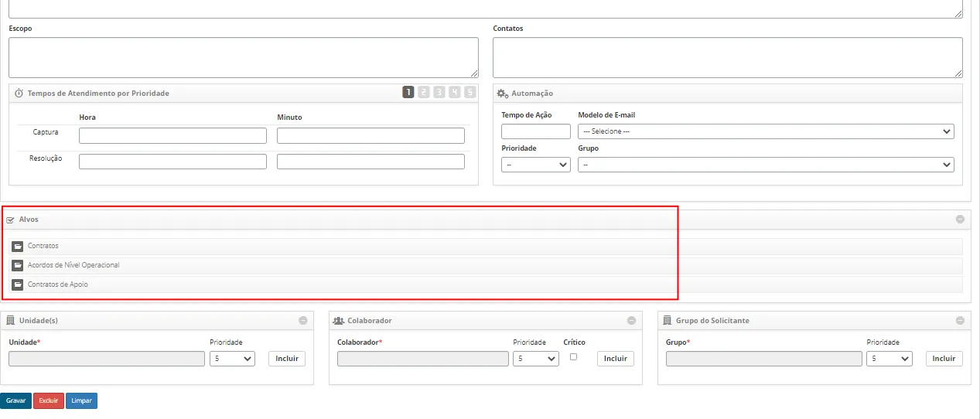This screenshot has width=980, height=419.
Task: Click the Excluir button
Action: click(49, 401)
